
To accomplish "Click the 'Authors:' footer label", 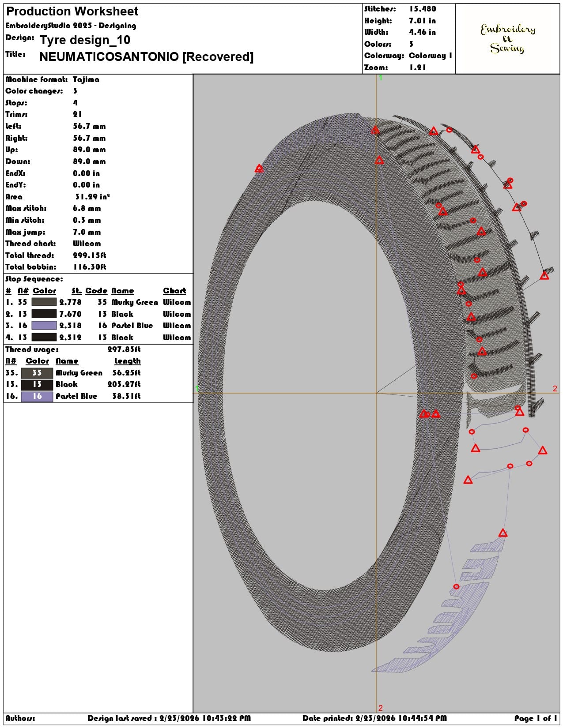I will 20,718.
